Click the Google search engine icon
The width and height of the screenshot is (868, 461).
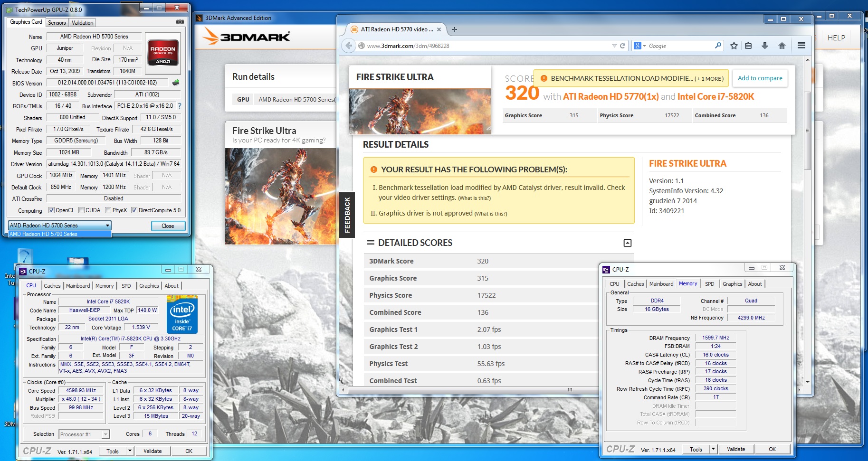[x=638, y=46]
